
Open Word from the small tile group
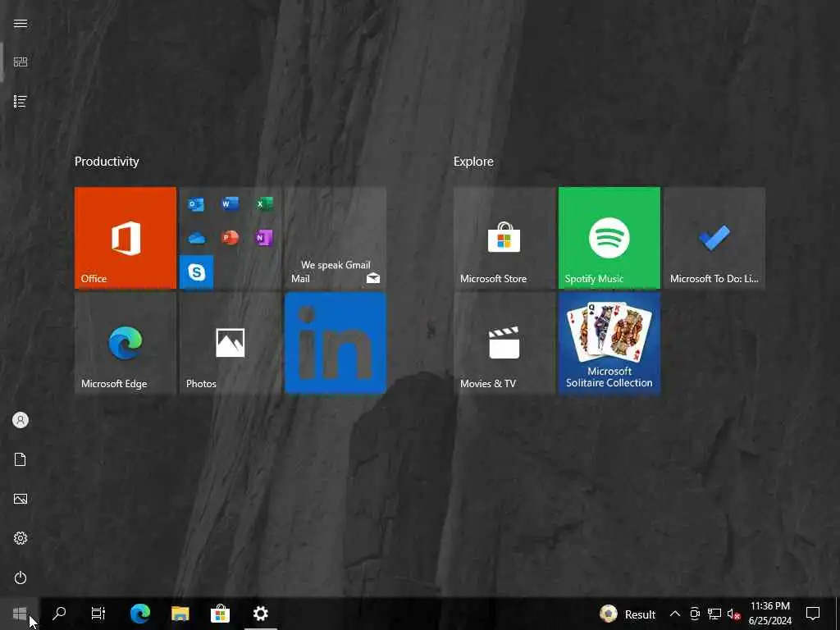point(230,204)
